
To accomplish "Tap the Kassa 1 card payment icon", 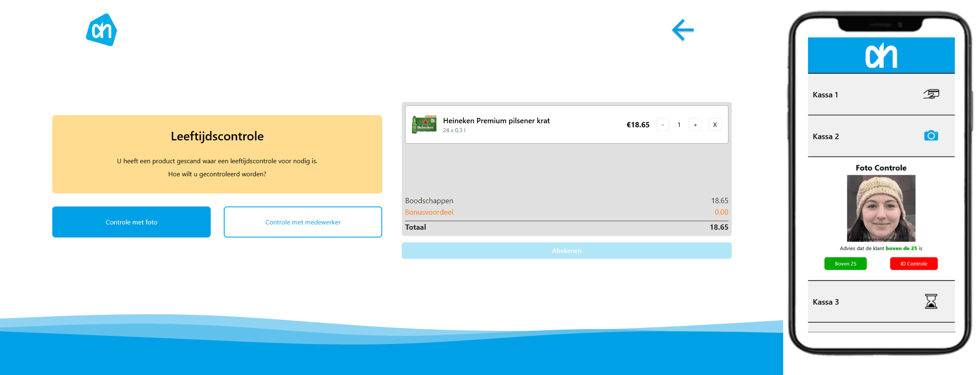I will (x=931, y=94).
